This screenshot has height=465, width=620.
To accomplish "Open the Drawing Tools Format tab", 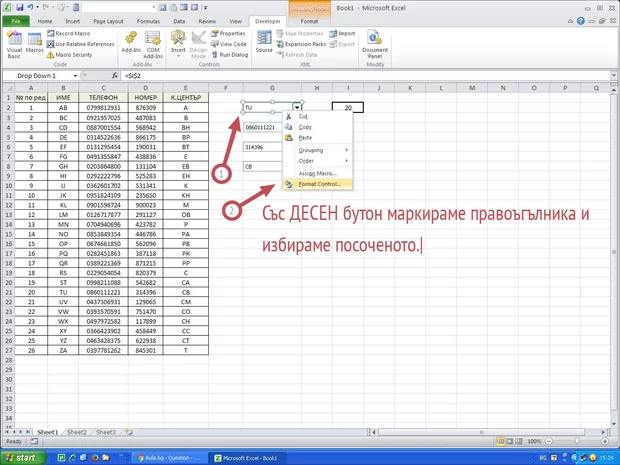I will coord(309,21).
